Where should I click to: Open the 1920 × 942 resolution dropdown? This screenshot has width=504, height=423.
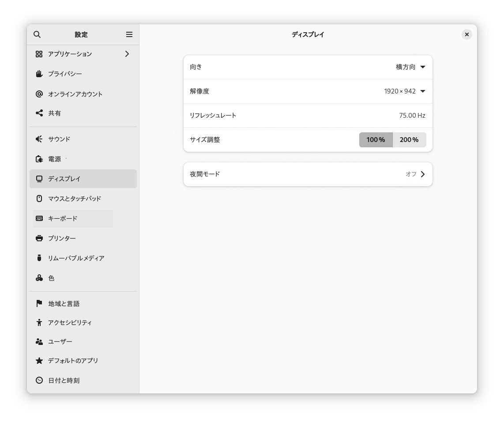tap(405, 91)
